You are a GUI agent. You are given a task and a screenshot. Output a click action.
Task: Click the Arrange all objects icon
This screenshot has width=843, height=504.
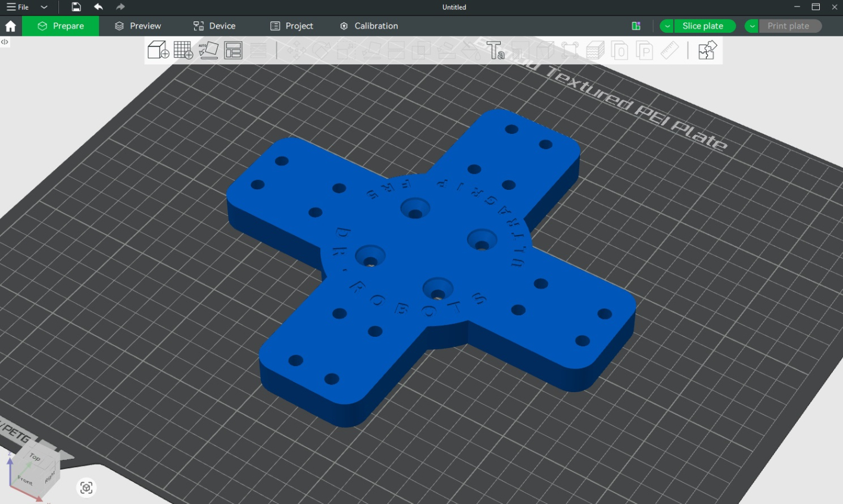tap(233, 50)
